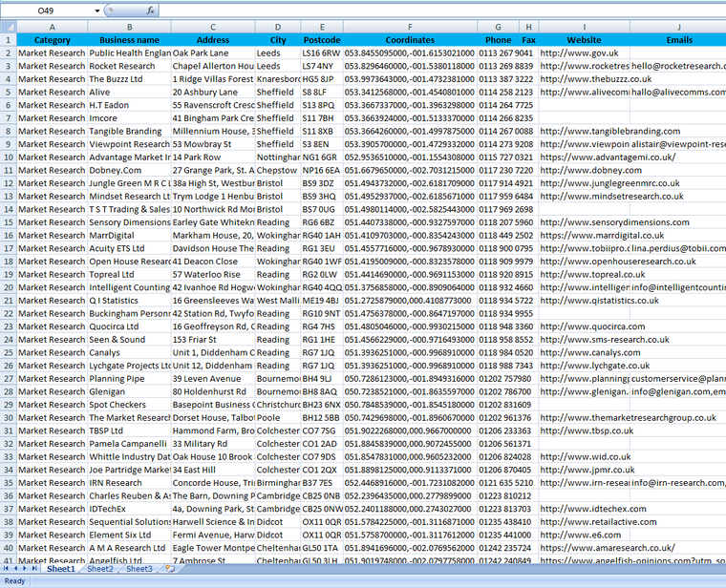Viewport: 726px width, 588px height.
Task: Select column A header
Action: (52, 27)
